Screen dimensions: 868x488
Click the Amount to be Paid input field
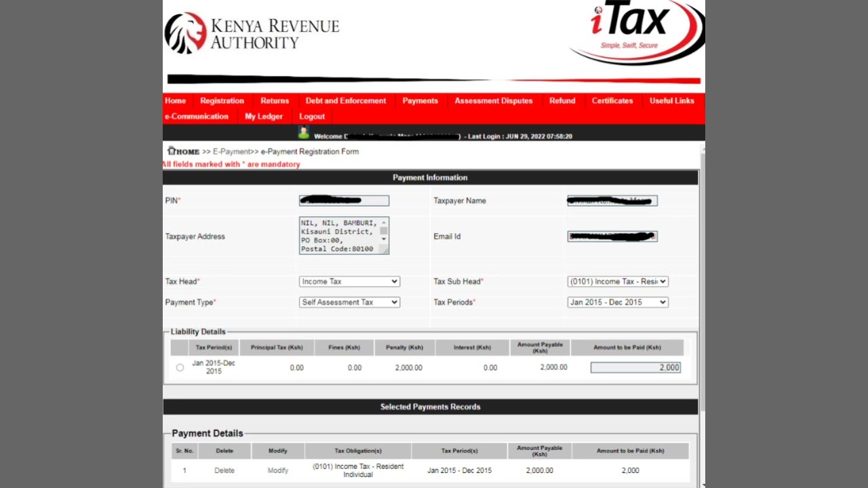coord(635,367)
